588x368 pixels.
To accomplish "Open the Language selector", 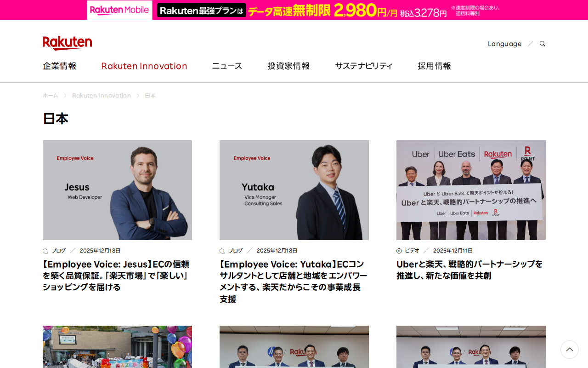I will [x=504, y=44].
